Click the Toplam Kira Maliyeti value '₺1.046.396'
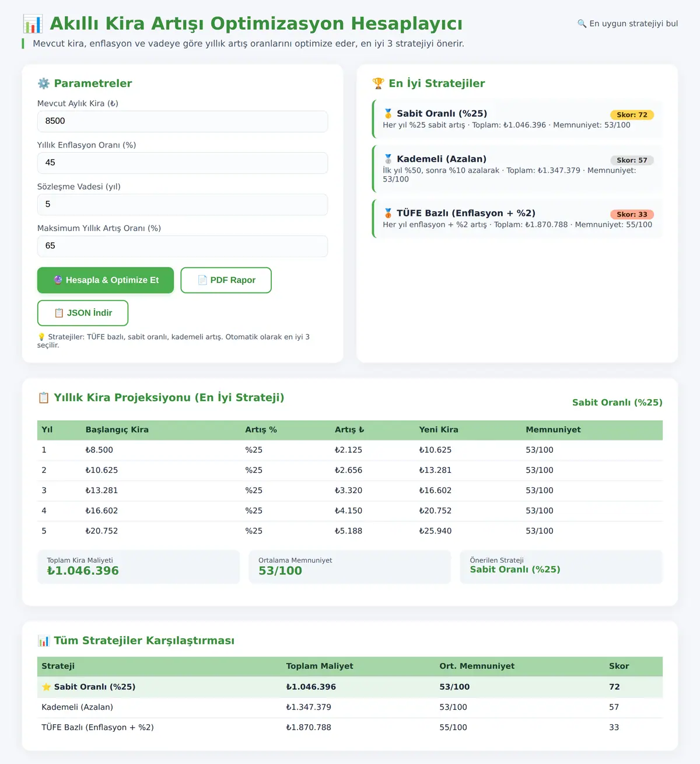Image resolution: width=700 pixels, height=764 pixels. (x=83, y=571)
